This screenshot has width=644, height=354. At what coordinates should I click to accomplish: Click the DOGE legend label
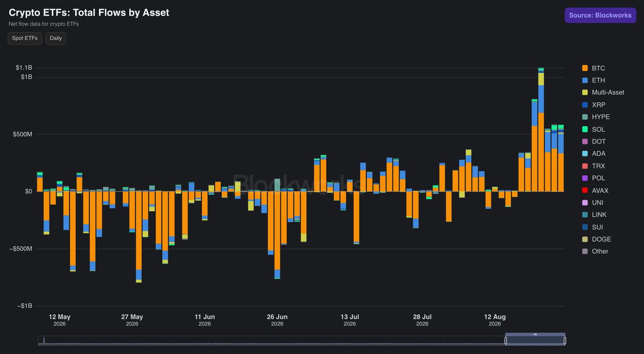click(x=601, y=239)
